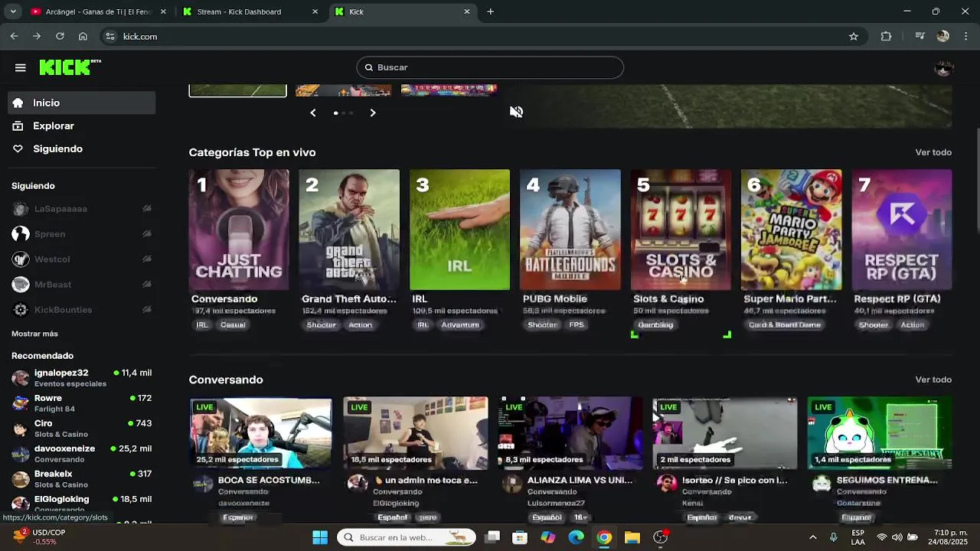
Task: Click Ver todo for Conversando section
Action: (x=933, y=380)
